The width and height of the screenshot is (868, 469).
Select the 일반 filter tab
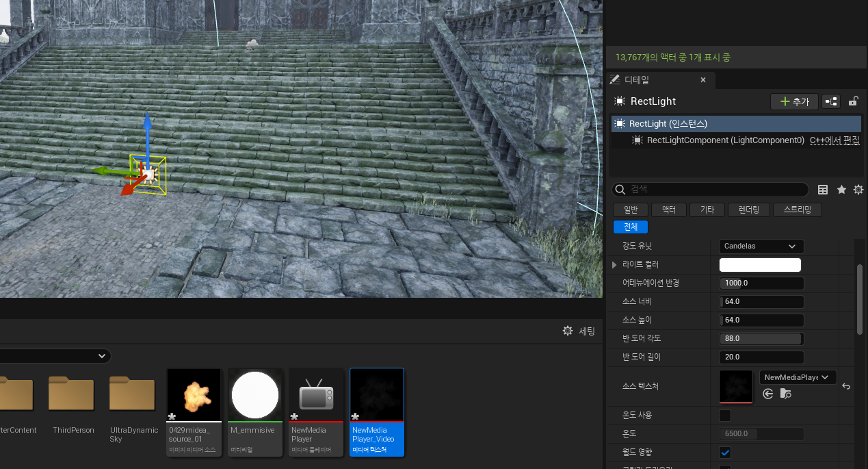[630, 210]
